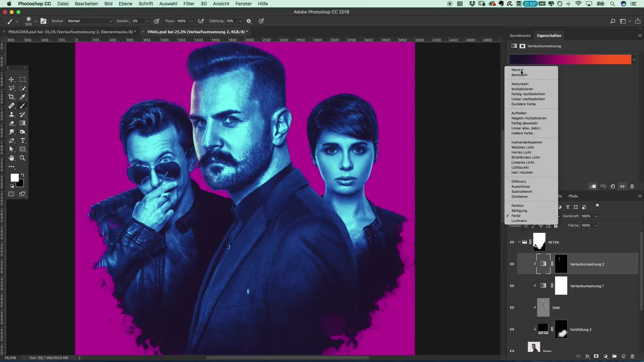Select the Quick Selection tool
Screen dimensions: 644x362
point(22,88)
